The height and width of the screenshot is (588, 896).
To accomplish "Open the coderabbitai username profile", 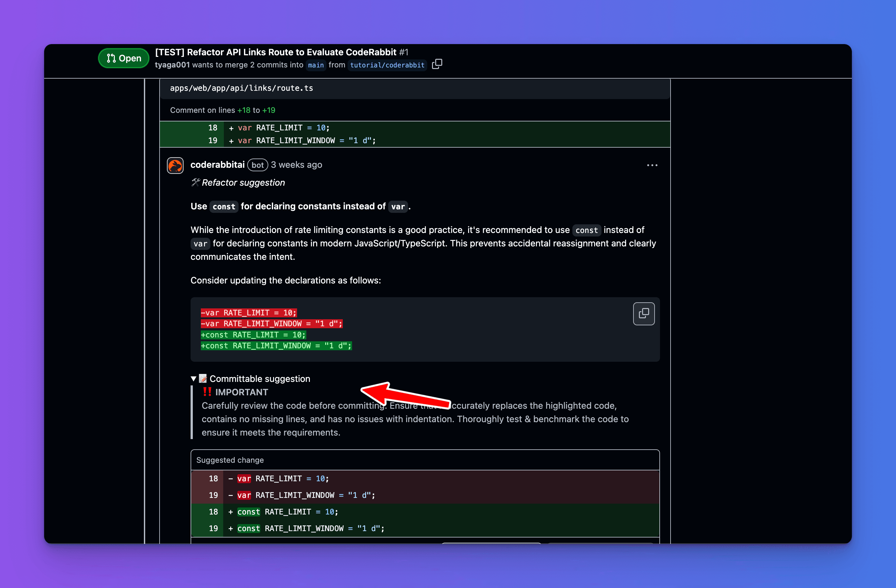I will (217, 164).
